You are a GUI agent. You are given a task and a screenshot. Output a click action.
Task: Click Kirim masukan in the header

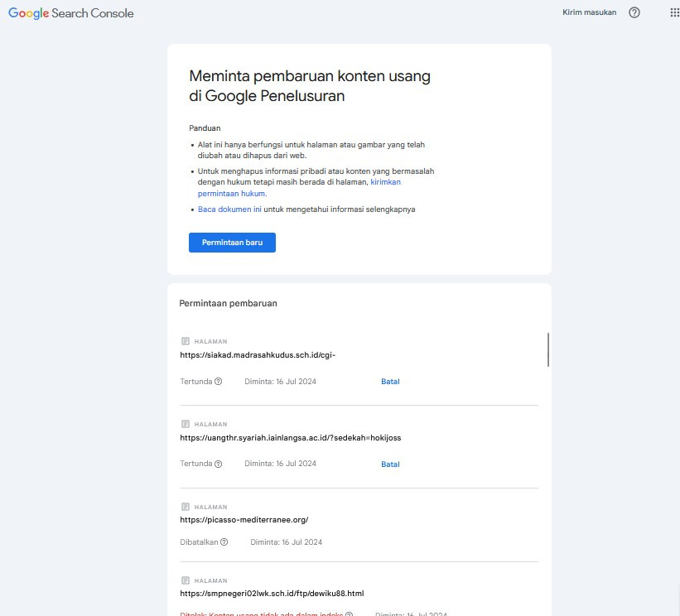[590, 12]
